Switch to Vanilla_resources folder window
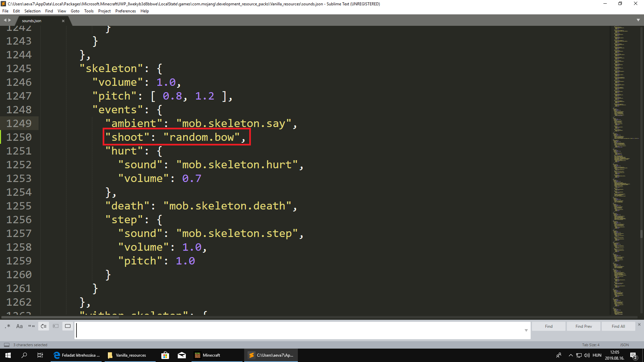This screenshot has width=644, height=362. (130, 355)
